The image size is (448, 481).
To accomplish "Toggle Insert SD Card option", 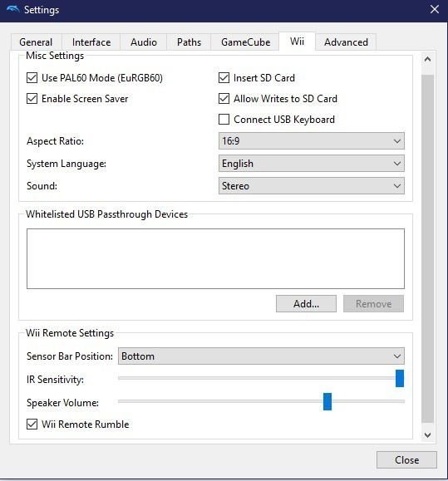I will [224, 77].
